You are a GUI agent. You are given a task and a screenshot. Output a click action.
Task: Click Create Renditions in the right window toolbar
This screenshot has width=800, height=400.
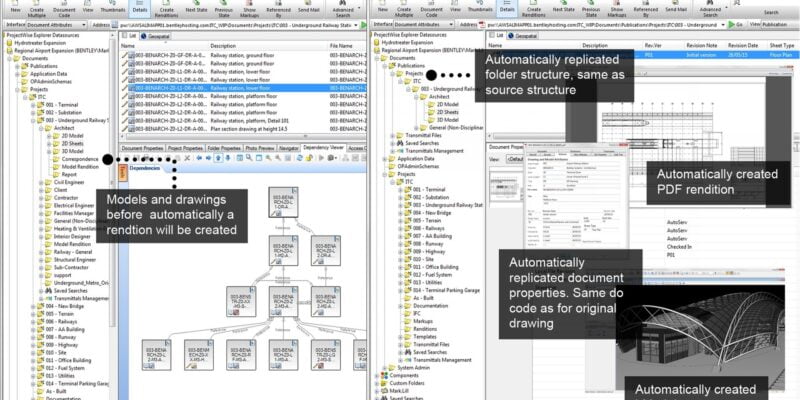pos(534,9)
